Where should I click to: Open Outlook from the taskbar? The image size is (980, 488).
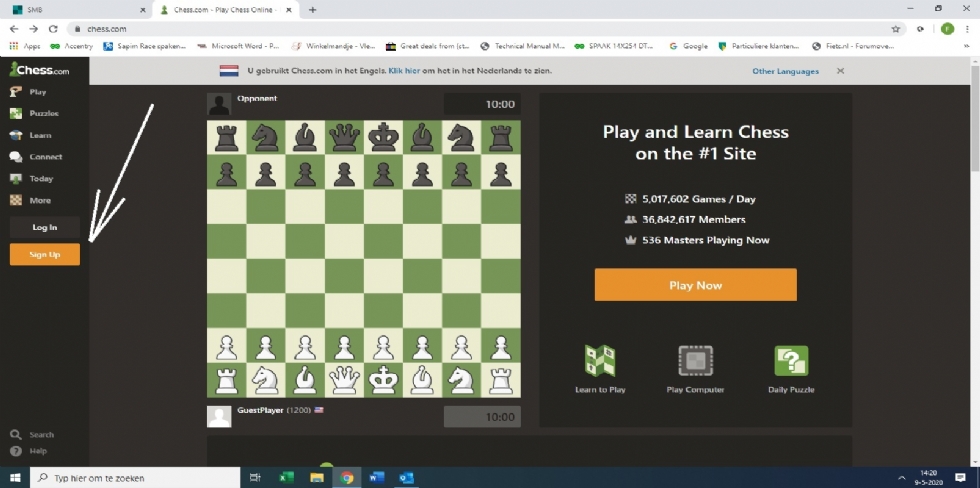tap(406, 478)
